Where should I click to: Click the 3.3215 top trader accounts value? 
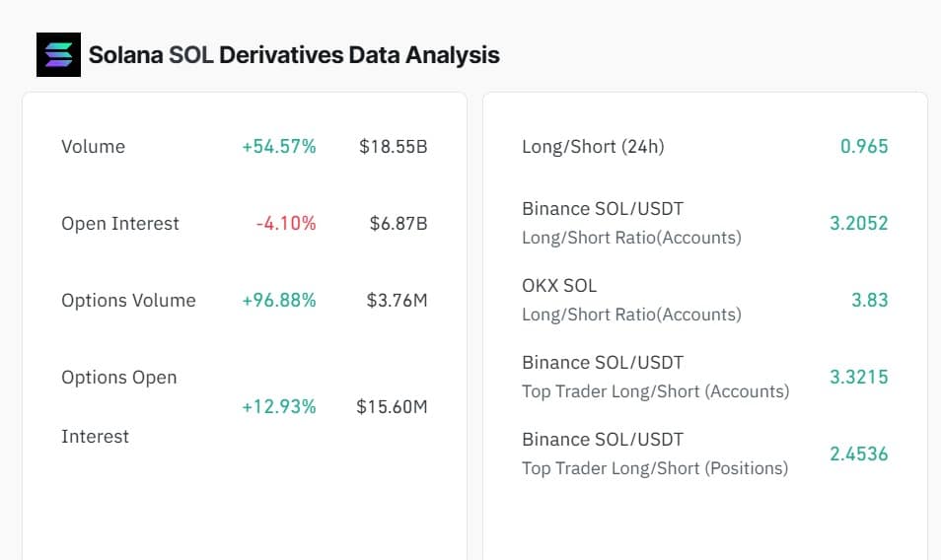coord(858,378)
